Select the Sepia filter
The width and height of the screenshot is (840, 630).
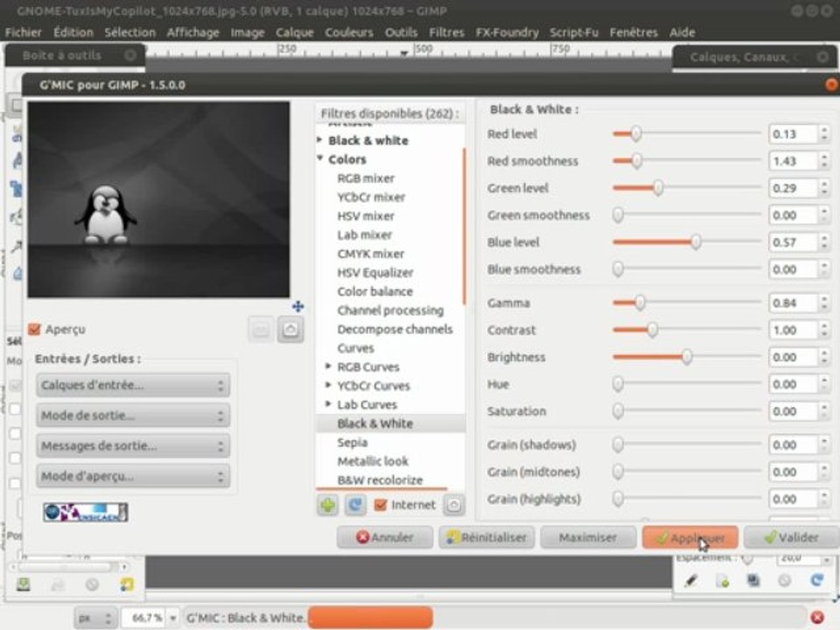(x=353, y=442)
